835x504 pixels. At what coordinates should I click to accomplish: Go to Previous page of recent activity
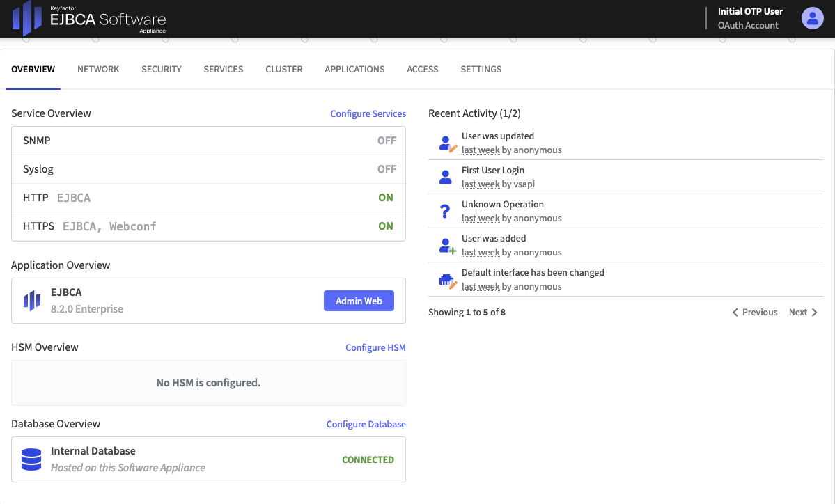tap(755, 313)
